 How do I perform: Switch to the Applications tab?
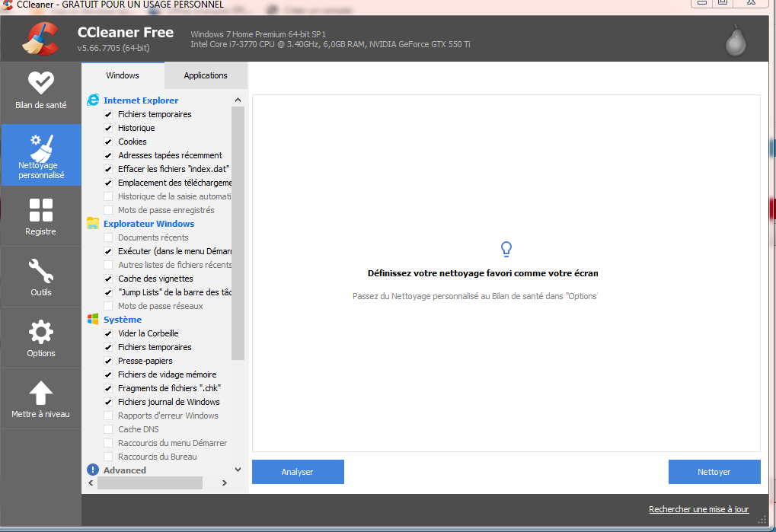point(206,75)
